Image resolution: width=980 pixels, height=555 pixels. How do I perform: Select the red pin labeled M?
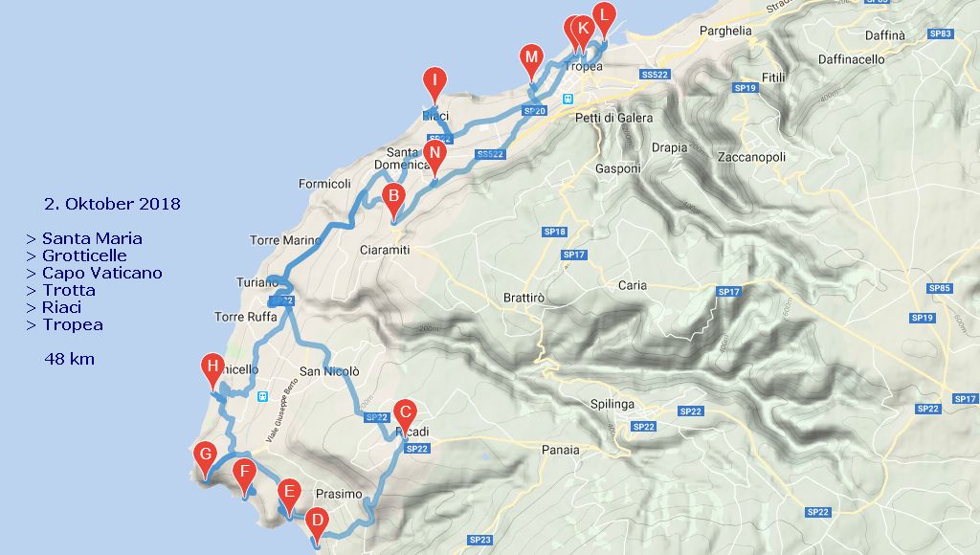(x=531, y=62)
